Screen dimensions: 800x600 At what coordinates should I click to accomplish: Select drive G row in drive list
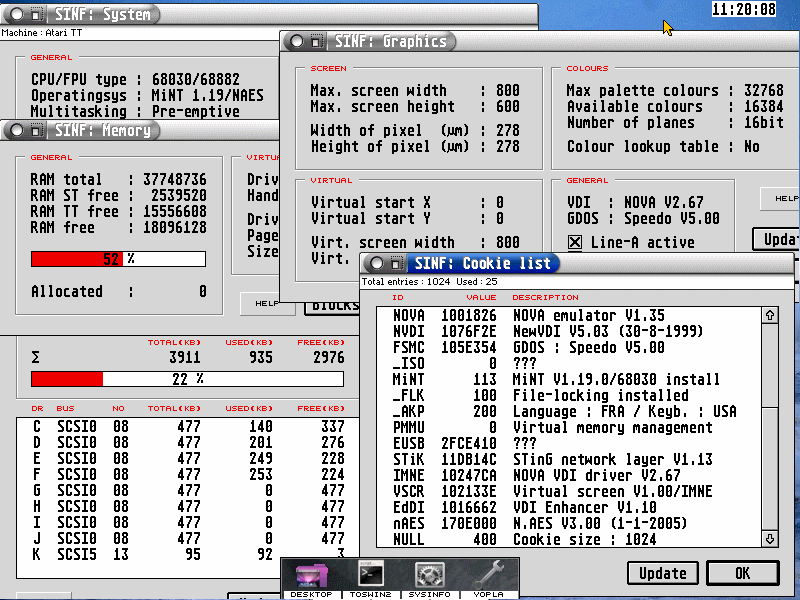pos(188,490)
